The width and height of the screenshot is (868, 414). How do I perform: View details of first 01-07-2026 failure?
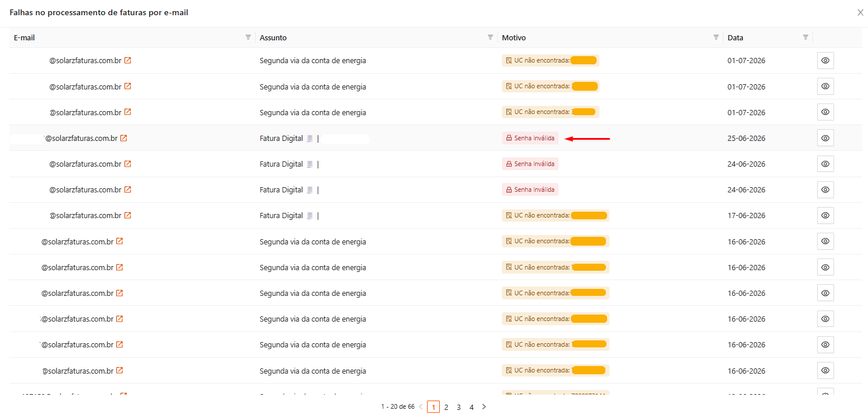[825, 60]
